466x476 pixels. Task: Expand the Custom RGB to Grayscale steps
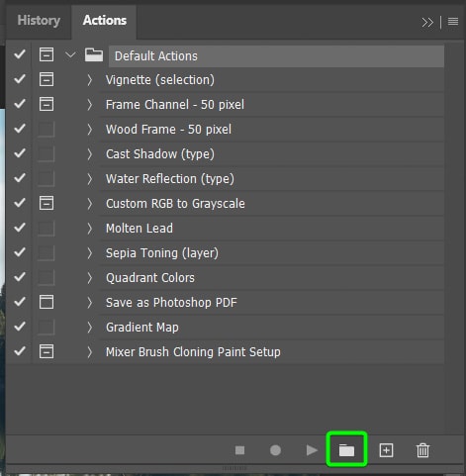[x=89, y=204]
